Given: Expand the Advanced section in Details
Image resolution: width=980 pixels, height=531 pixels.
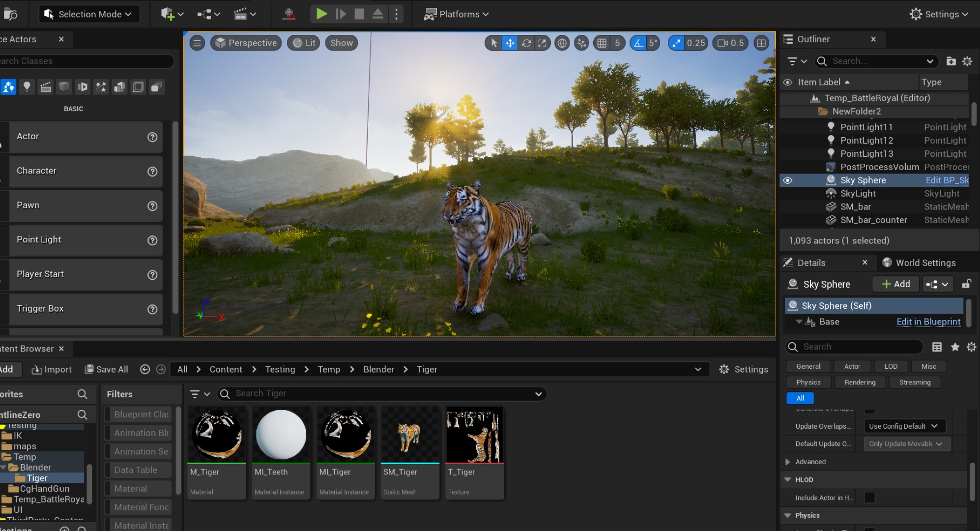Looking at the screenshot, I should (788, 462).
